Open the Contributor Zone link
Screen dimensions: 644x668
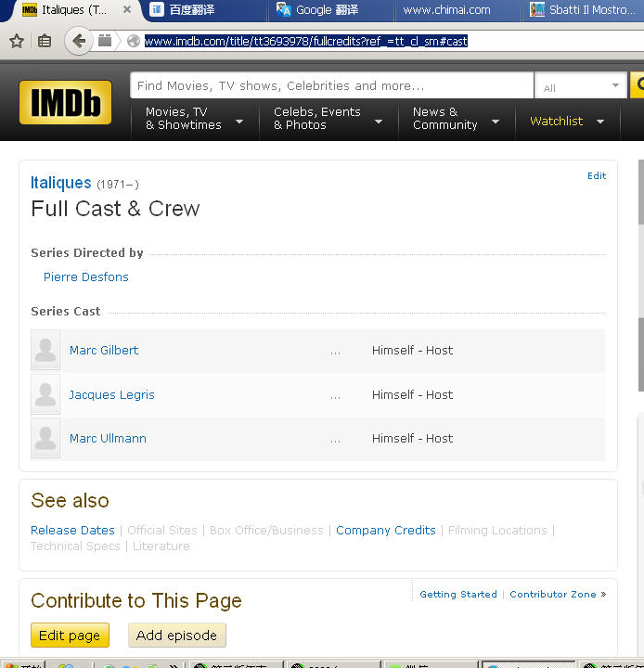click(553, 595)
